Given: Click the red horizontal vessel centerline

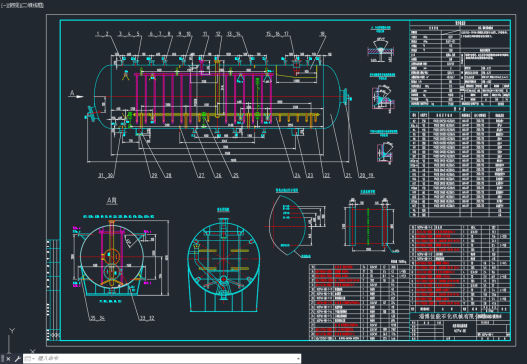Looking at the screenshot, I should [x=218, y=97].
